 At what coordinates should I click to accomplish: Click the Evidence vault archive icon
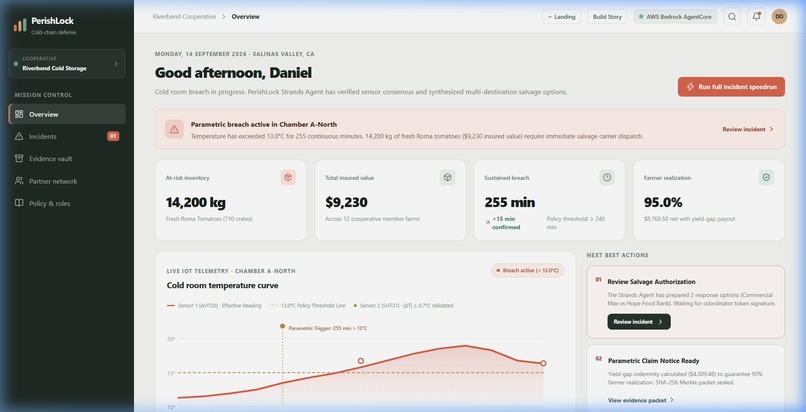19,158
